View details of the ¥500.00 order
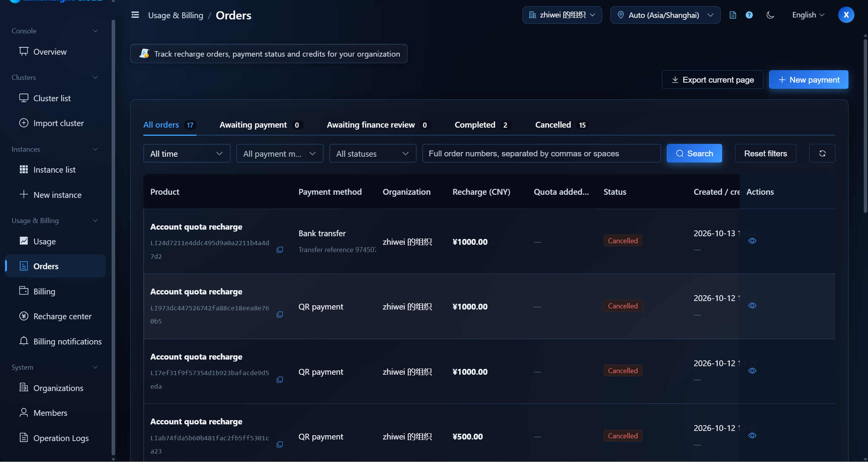868x462 pixels. [x=752, y=436]
